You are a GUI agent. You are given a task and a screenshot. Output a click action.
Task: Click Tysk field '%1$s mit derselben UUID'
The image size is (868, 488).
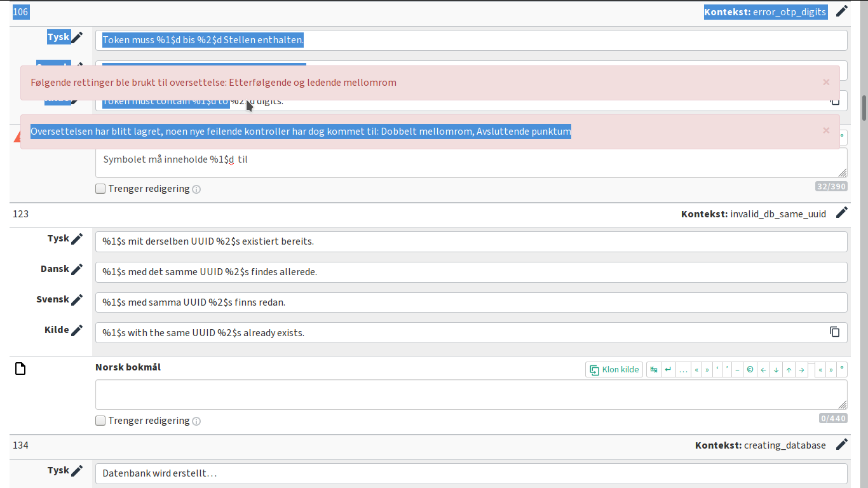coord(471,241)
